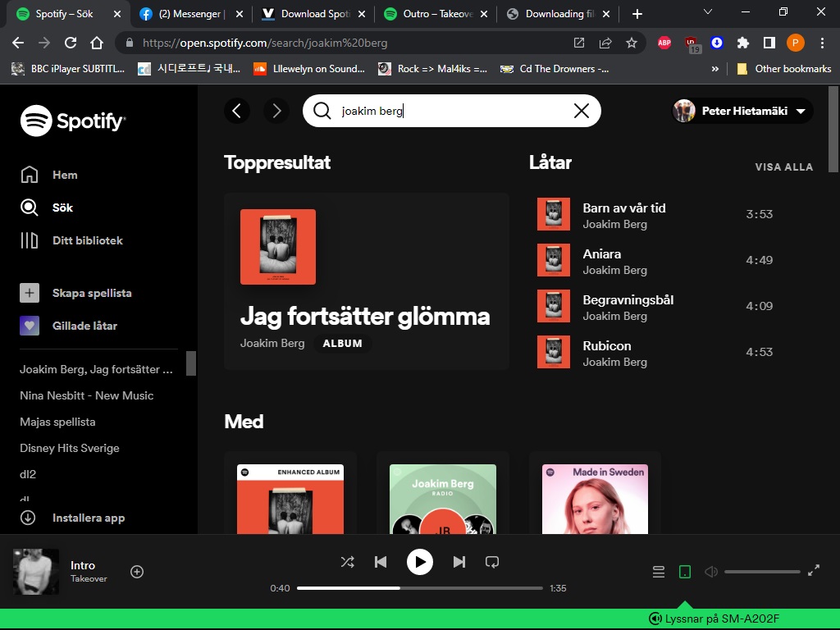The height and width of the screenshot is (630, 840).
Task: Mute volume speaker icon
Action: pyautogui.click(x=711, y=572)
